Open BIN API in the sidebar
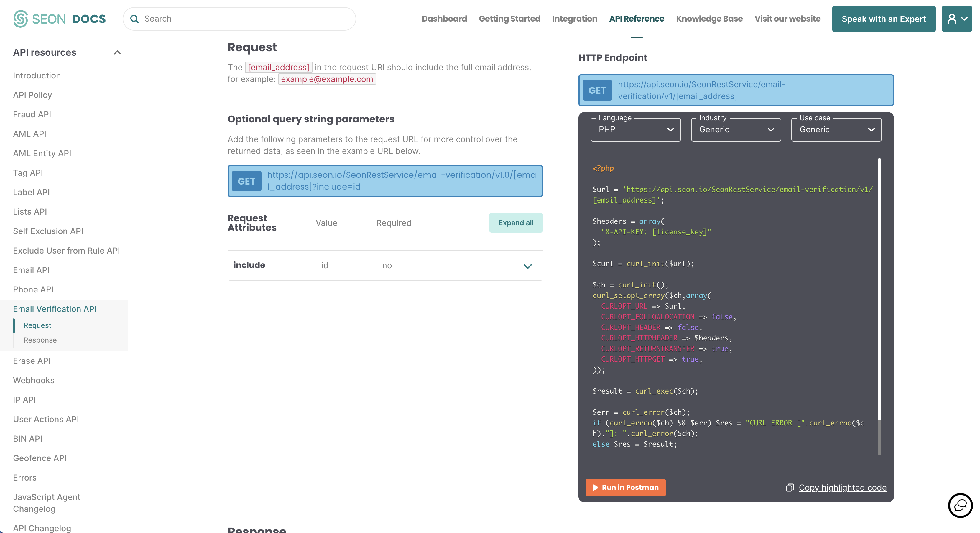 [27, 438]
